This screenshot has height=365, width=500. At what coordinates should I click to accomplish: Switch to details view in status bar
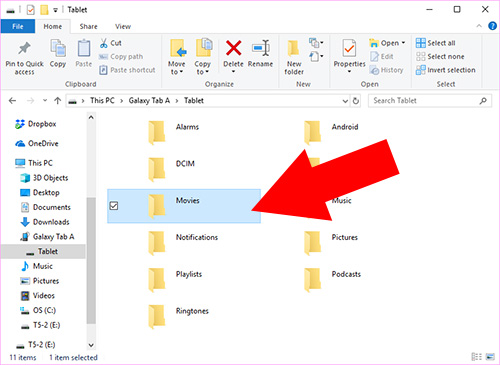(x=477, y=357)
